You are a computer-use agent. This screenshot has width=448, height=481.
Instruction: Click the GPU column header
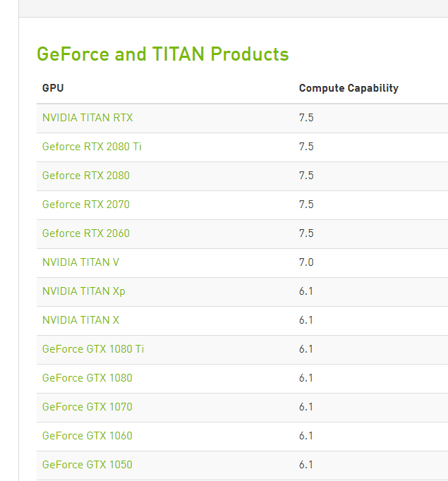tap(53, 88)
